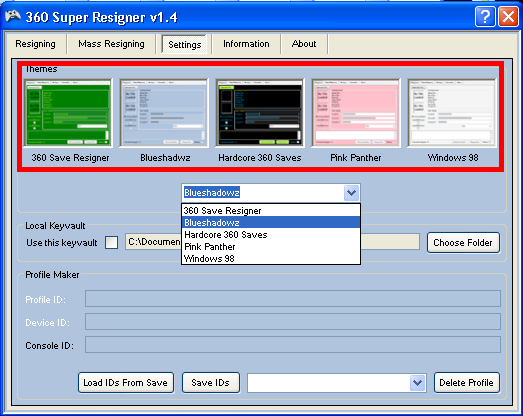Image resolution: width=523 pixels, height=416 pixels.
Task: Click the Save IDs button
Action: point(210,383)
